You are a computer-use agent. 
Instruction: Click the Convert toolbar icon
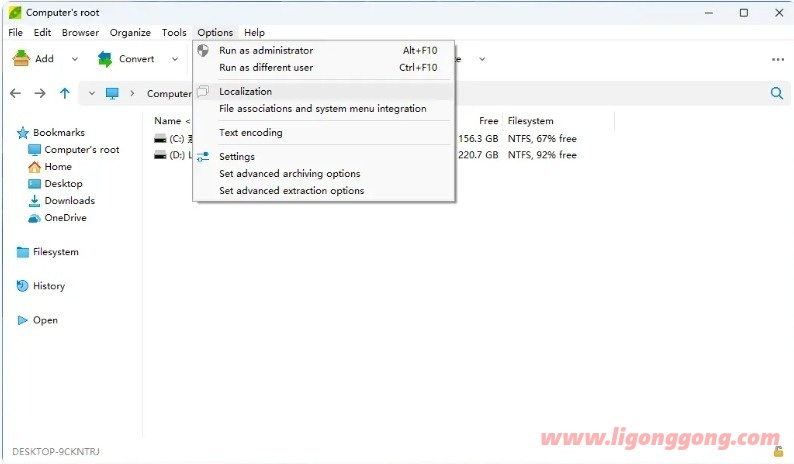click(105, 59)
